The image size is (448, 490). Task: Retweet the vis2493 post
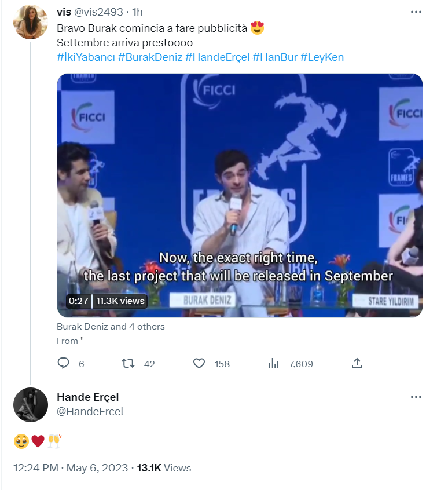point(128,363)
